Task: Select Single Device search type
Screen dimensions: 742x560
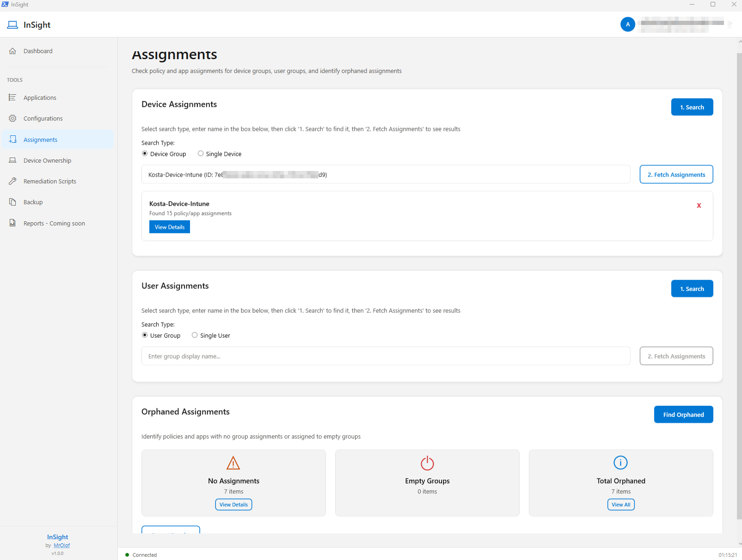Action: click(x=201, y=153)
